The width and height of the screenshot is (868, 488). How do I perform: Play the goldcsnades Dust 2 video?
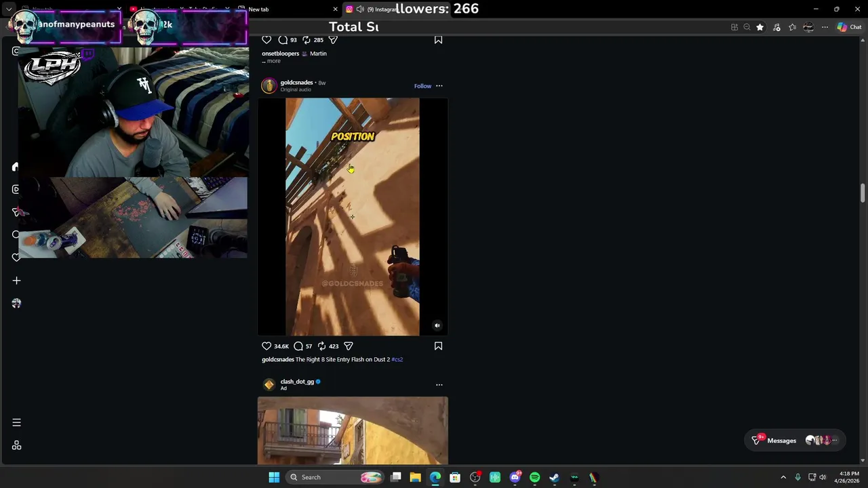[352, 217]
